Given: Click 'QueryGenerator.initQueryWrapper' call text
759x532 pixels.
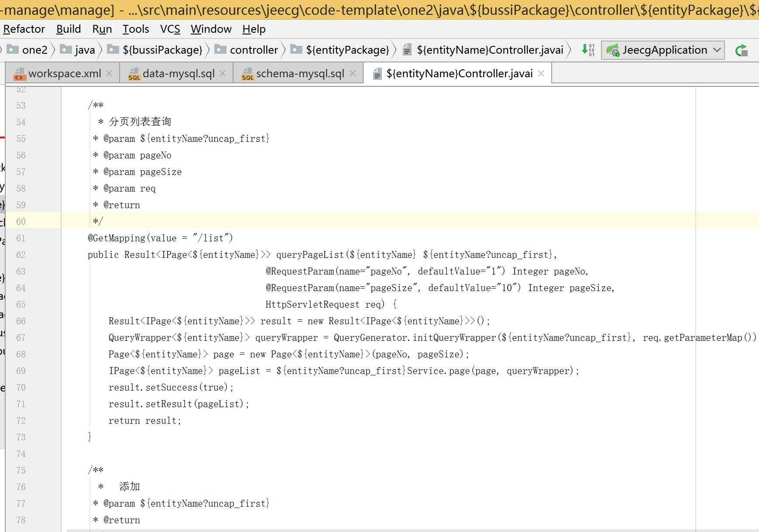Looking at the screenshot, I should pos(415,338).
